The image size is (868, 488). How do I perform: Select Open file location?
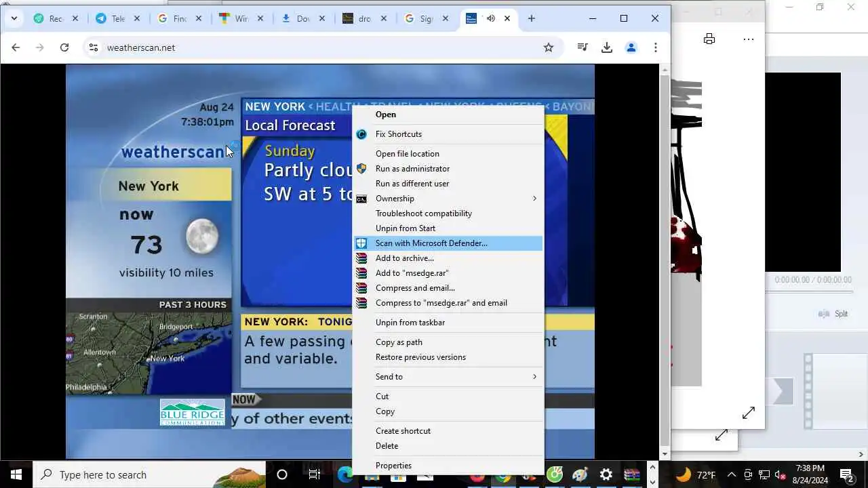[408, 154]
